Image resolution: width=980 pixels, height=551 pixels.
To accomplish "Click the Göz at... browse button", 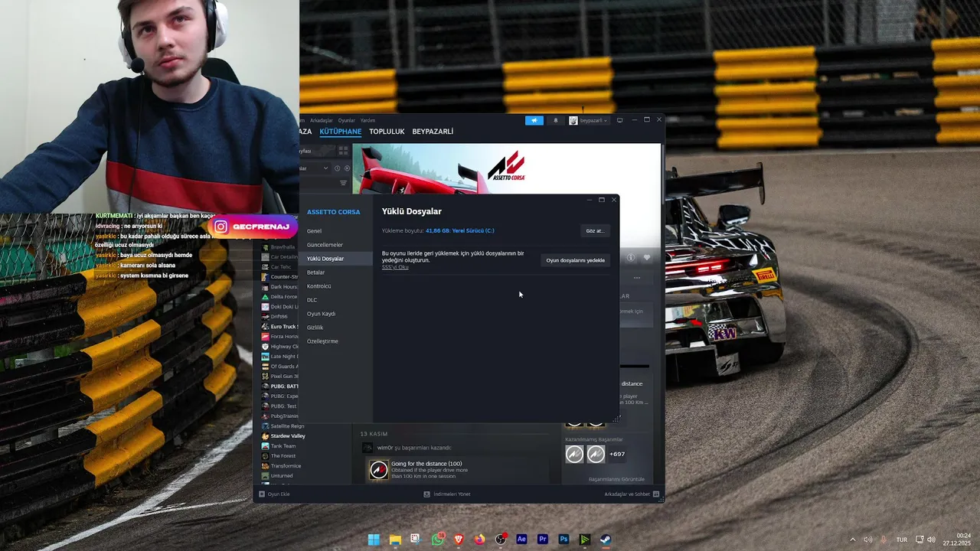I will click(x=595, y=230).
